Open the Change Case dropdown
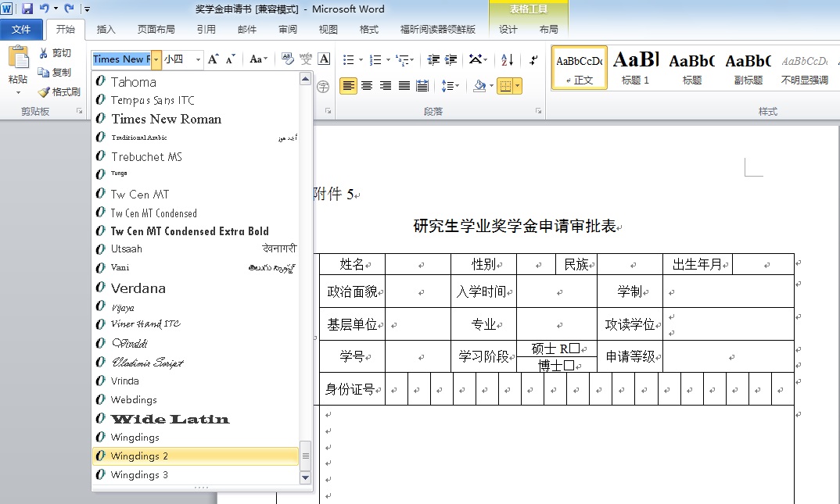This screenshot has height=504, width=840. pyautogui.click(x=259, y=59)
